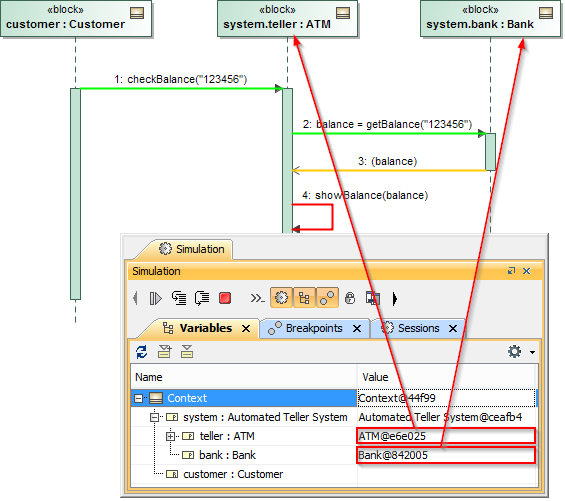Click the Step Into icon

(x=179, y=298)
